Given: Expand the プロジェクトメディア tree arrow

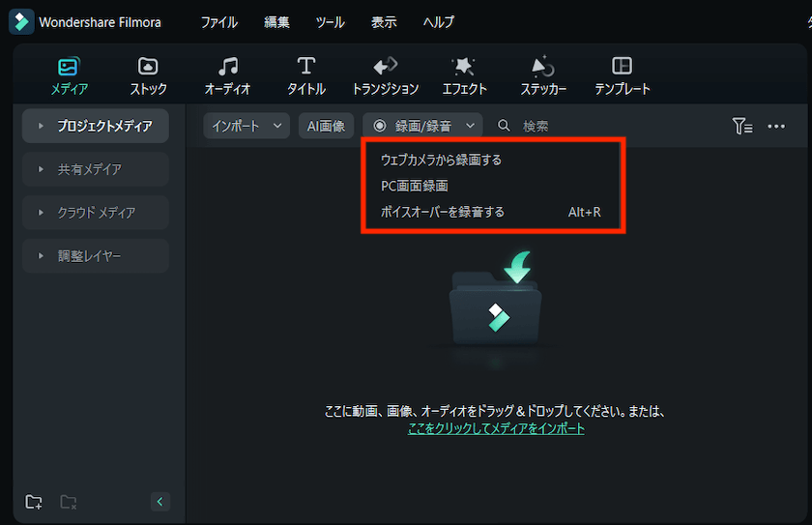Looking at the screenshot, I should click(41, 126).
